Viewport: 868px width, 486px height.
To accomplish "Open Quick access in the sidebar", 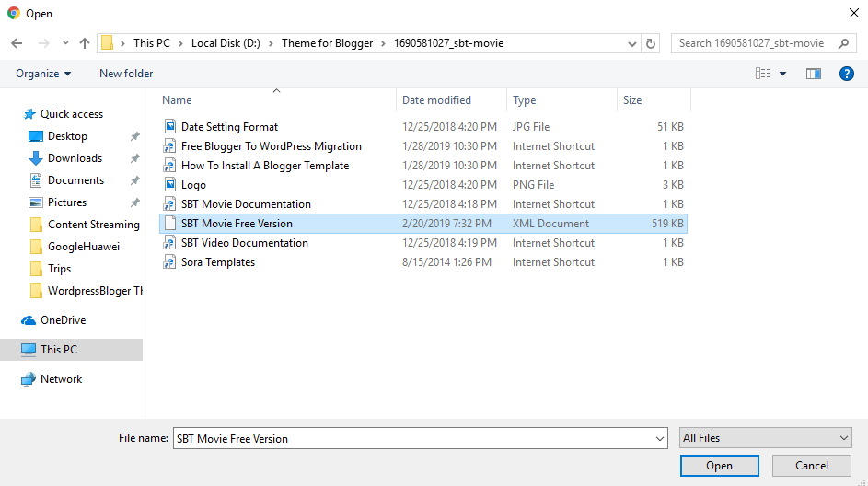I will 72,114.
